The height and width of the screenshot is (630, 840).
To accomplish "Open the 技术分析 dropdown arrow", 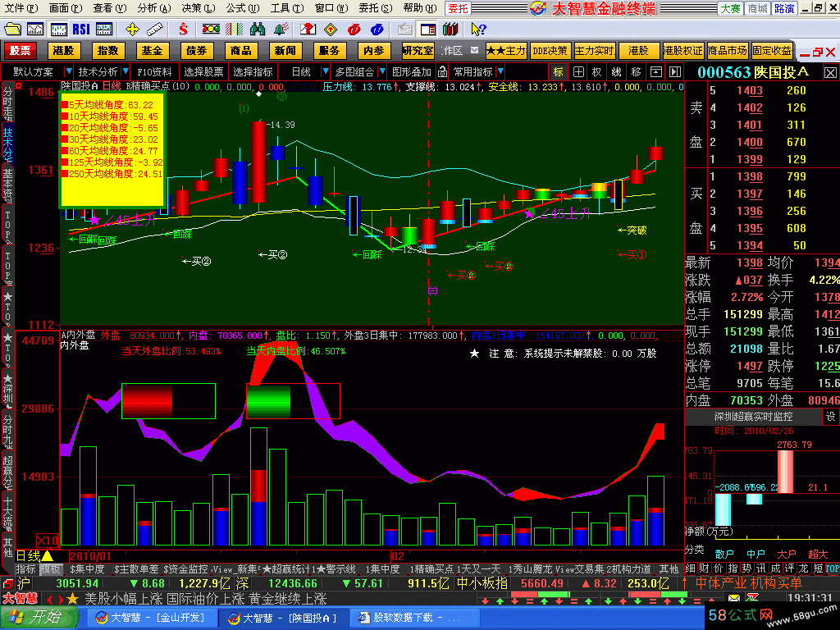I will pos(126,71).
